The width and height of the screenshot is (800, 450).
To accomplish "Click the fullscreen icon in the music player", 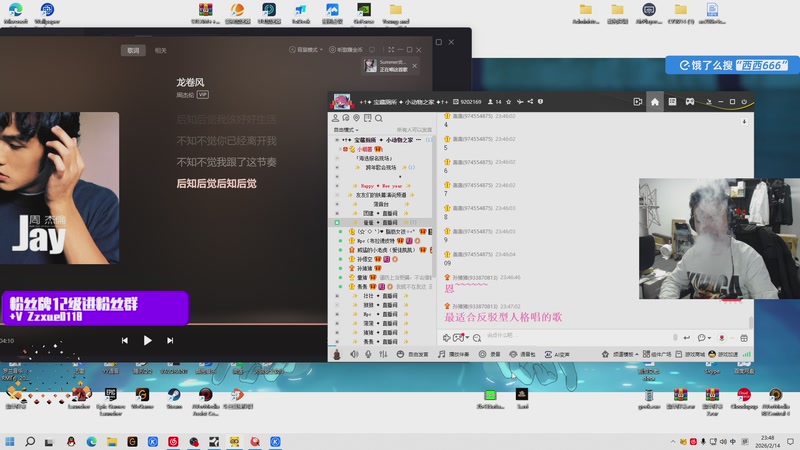I will tap(391, 49).
